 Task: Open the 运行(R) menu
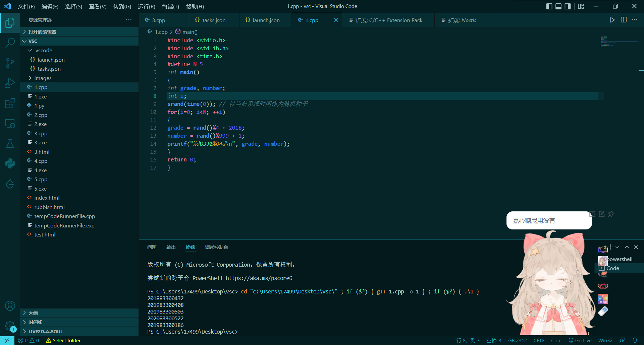(x=146, y=6)
